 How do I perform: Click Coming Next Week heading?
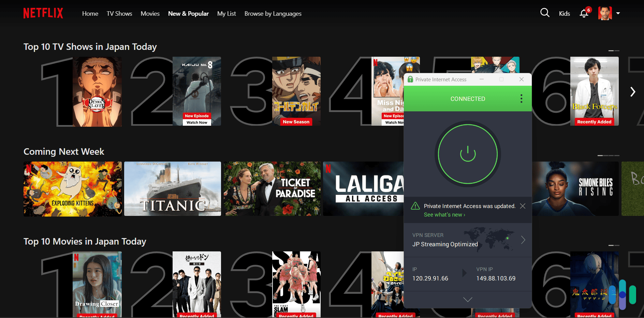click(x=64, y=152)
